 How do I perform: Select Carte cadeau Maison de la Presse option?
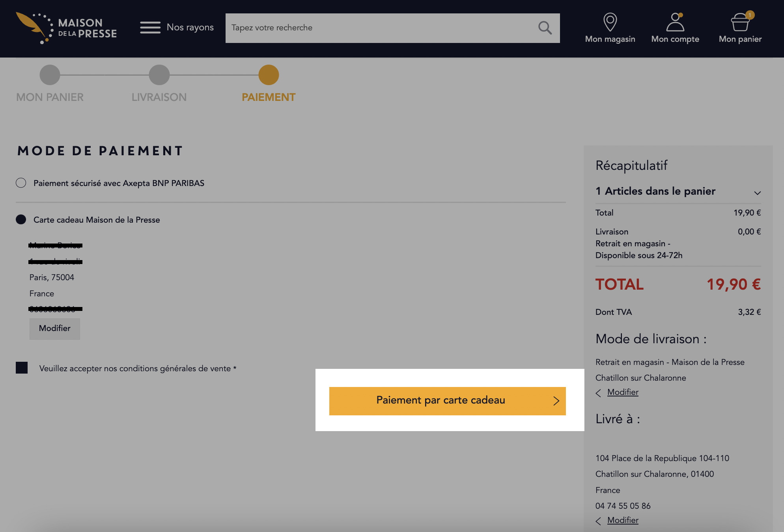click(x=21, y=219)
